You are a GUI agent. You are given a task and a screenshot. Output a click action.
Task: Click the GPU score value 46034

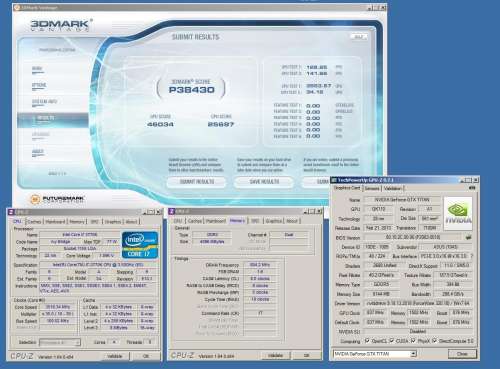(160, 124)
